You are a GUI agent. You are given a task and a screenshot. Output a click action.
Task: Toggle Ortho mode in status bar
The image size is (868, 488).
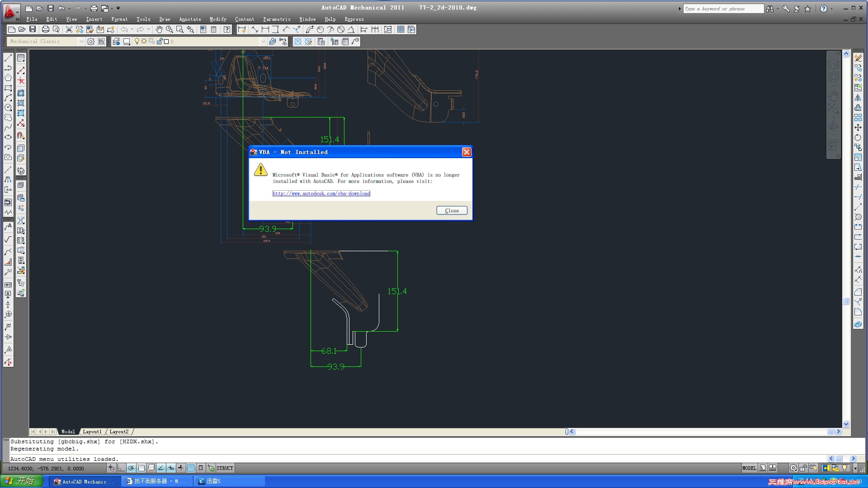pos(121,468)
